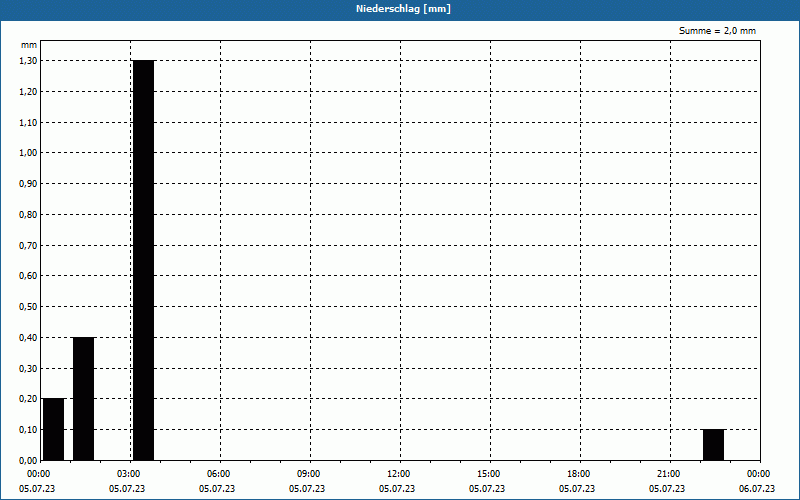Select the 0,30 y-axis value
Image resolution: width=800 pixels, height=500 pixels.
click(28, 368)
